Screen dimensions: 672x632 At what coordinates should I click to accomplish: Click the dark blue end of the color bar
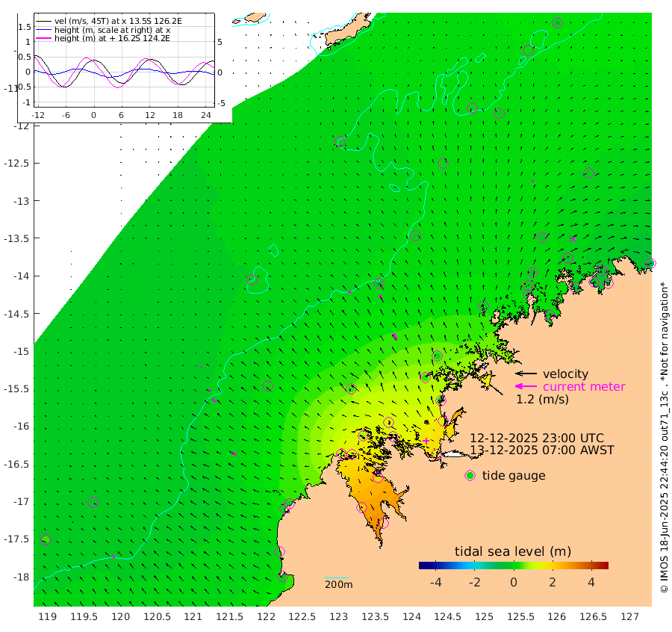[x=422, y=566]
